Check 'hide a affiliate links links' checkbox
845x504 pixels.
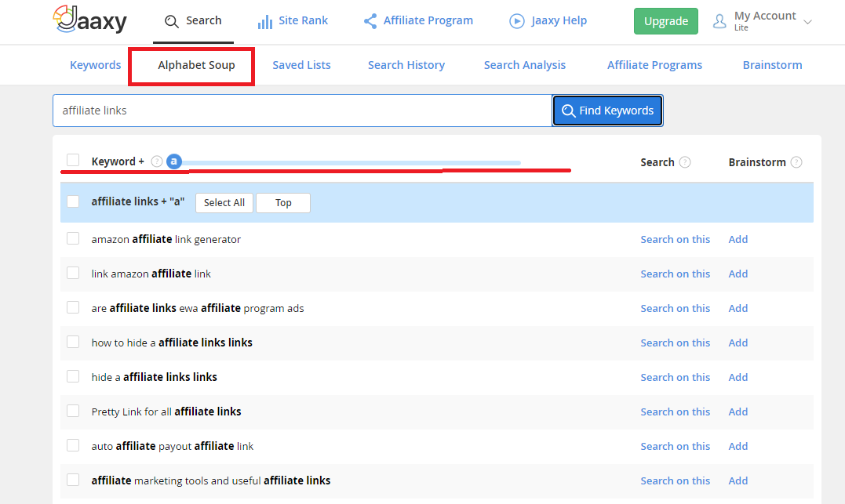coord(73,376)
